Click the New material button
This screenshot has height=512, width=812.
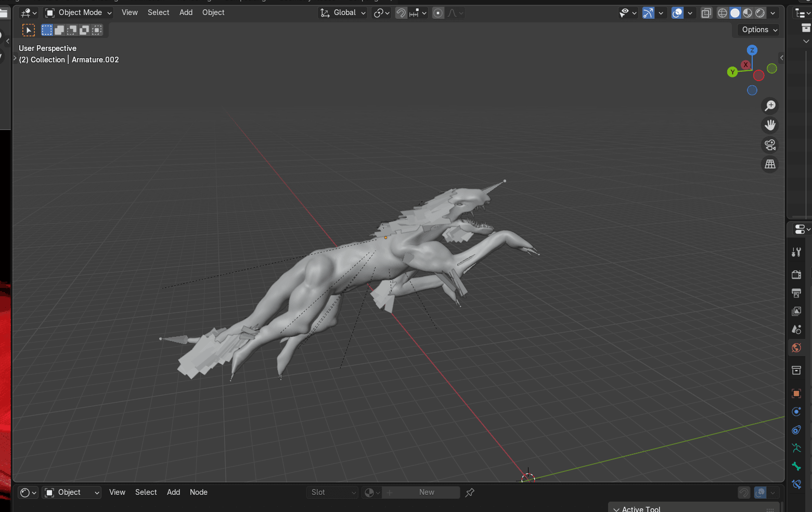tap(427, 492)
